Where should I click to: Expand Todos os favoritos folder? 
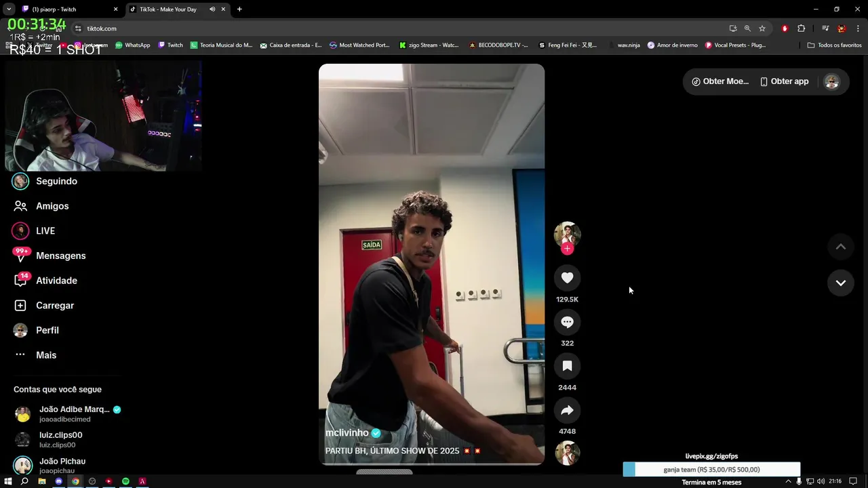tap(835, 45)
